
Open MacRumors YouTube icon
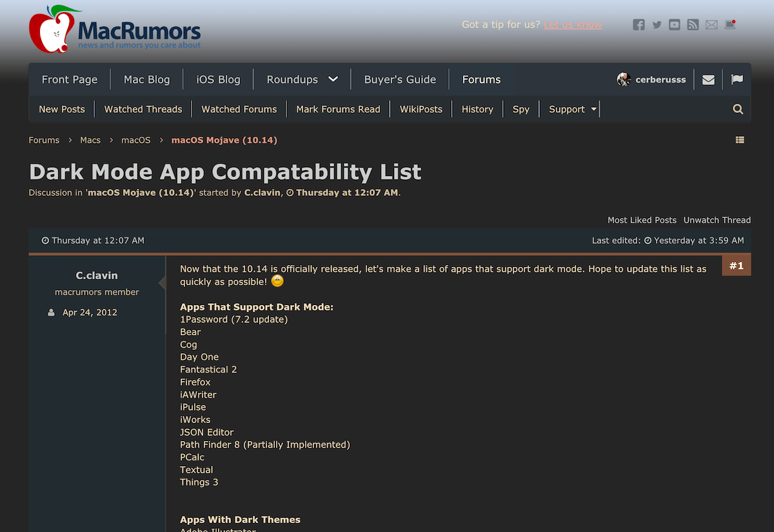point(675,25)
